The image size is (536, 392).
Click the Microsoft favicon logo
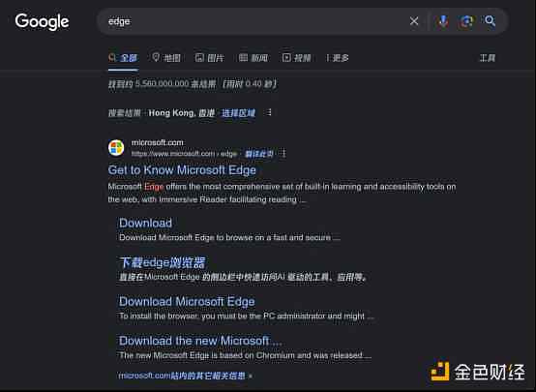pyautogui.click(x=116, y=148)
